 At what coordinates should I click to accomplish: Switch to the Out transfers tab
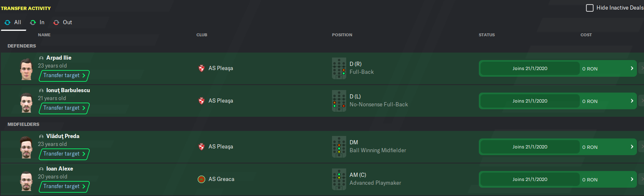63,22
